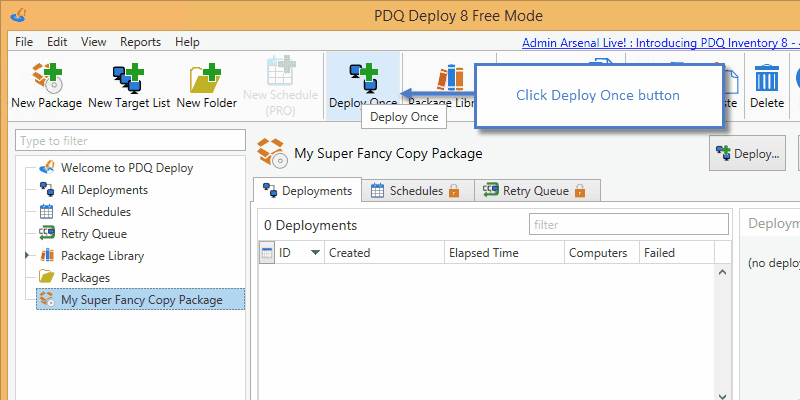Sort by the Elapsed Time column
Viewport: 800px width, 400px height.
505,253
